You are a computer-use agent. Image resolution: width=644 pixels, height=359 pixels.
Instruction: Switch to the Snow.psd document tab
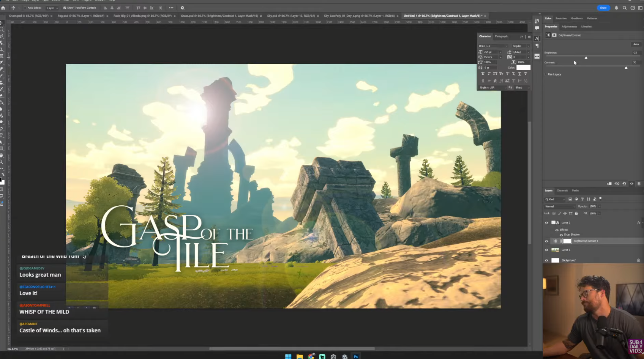28,16
